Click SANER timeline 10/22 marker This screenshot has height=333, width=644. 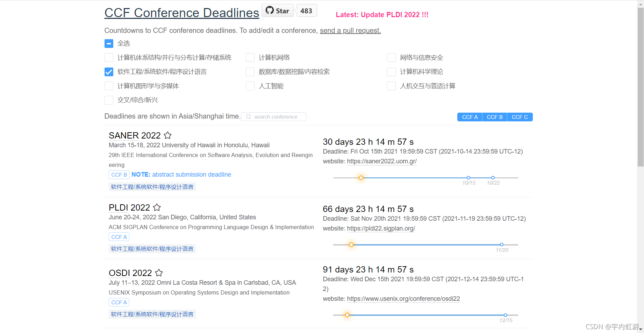coord(493,178)
